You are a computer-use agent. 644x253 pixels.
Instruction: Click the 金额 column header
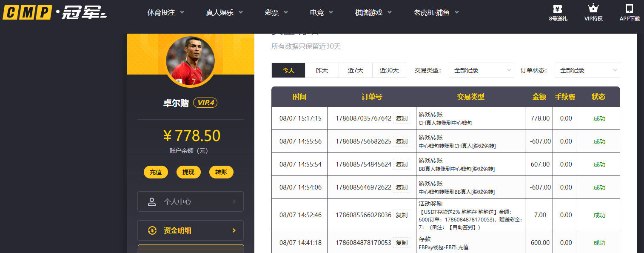(x=539, y=97)
